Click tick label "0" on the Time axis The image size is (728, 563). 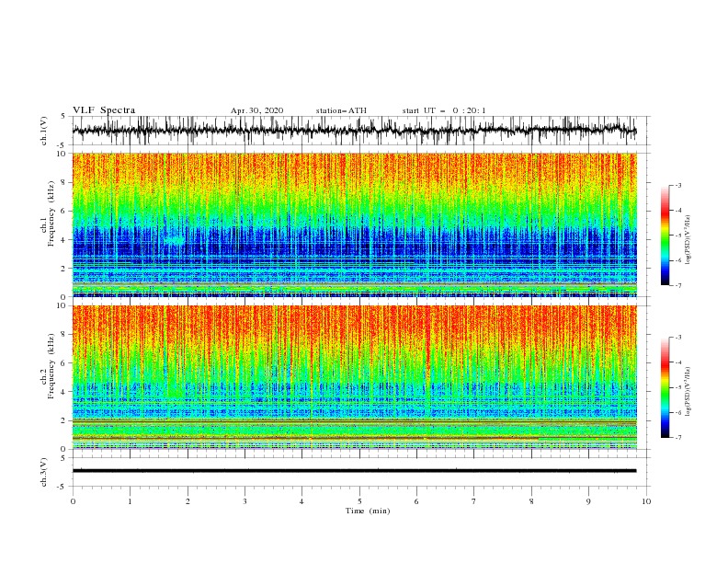73,501
